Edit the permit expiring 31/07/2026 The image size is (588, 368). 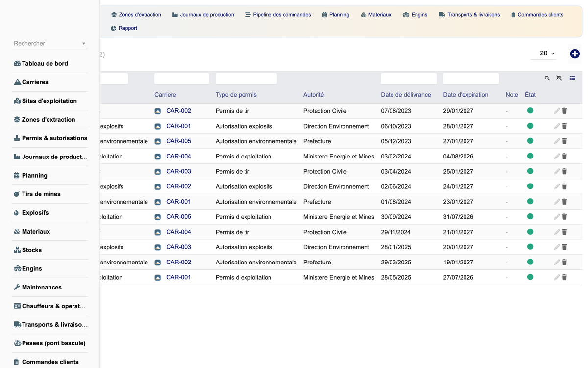click(x=557, y=217)
